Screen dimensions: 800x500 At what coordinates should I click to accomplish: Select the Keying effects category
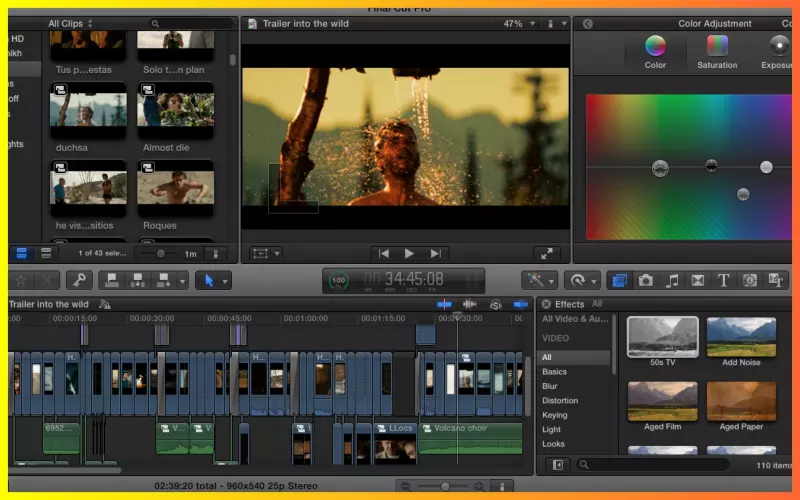555,415
